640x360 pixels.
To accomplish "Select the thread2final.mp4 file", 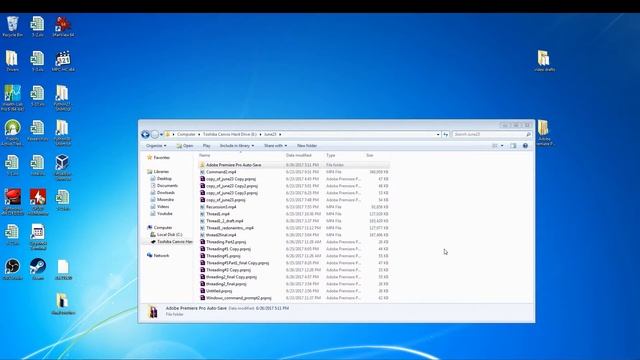I will point(221,235).
